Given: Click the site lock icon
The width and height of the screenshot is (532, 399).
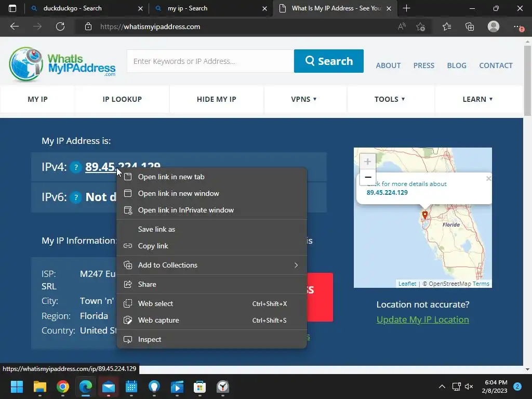Looking at the screenshot, I should tap(88, 26).
